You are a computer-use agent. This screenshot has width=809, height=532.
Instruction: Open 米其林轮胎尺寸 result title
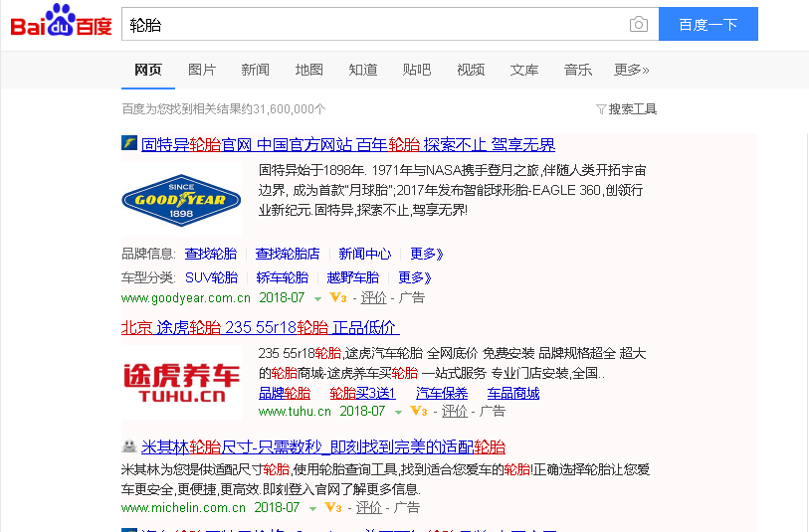point(323,446)
